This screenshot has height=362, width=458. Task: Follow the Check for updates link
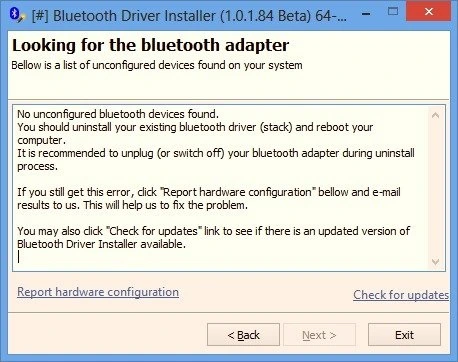(x=401, y=295)
